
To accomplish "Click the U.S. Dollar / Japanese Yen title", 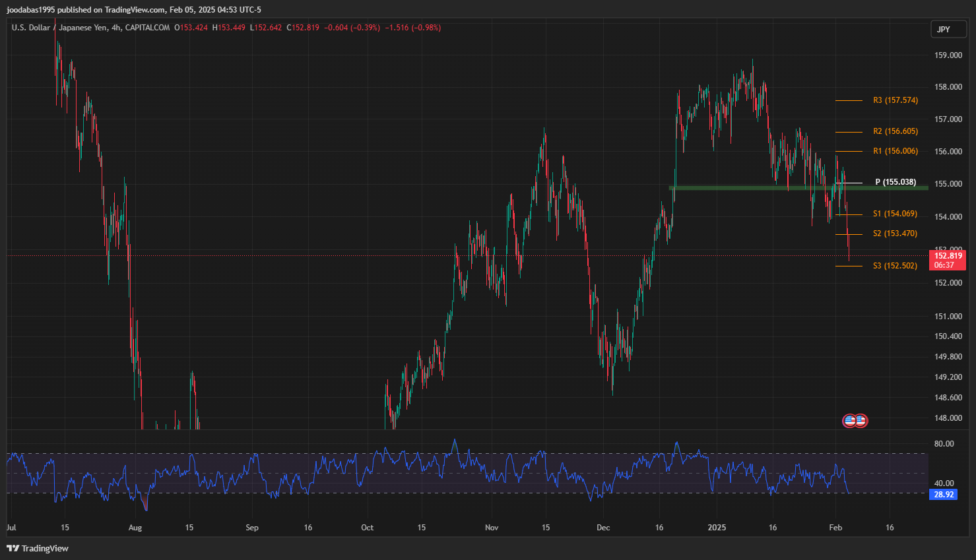I will pos(59,28).
